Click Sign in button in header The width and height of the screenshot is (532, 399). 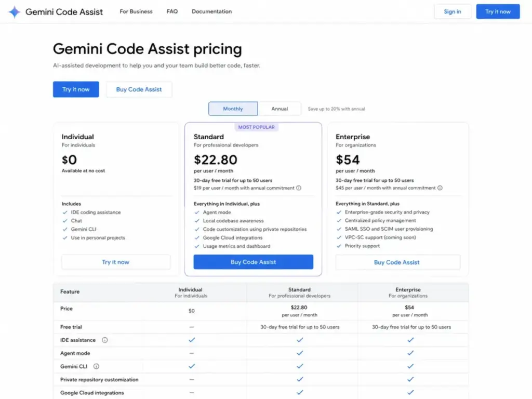(x=453, y=11)
